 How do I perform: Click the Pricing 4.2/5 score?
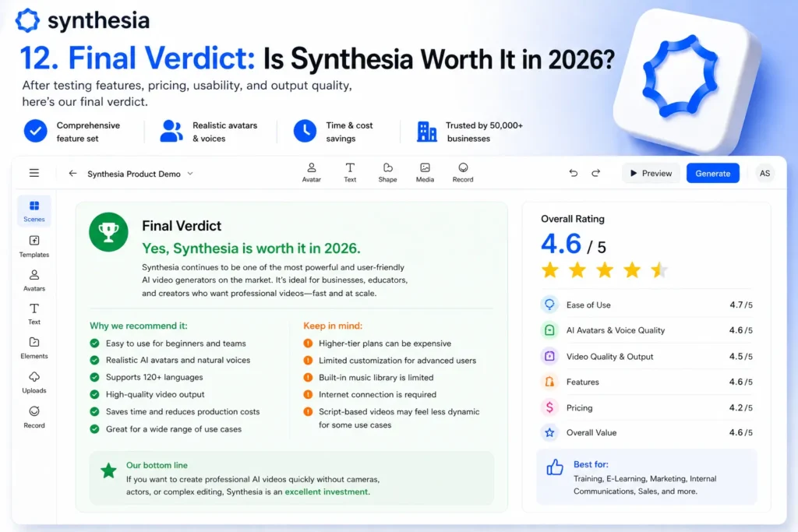coord(740,407)
